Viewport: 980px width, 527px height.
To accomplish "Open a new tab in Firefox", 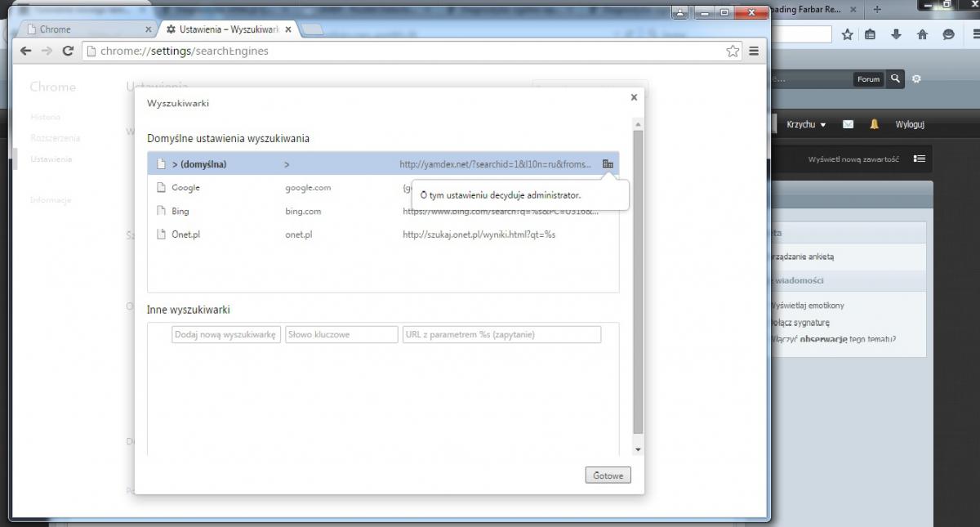I will click(x=877, y=10).
